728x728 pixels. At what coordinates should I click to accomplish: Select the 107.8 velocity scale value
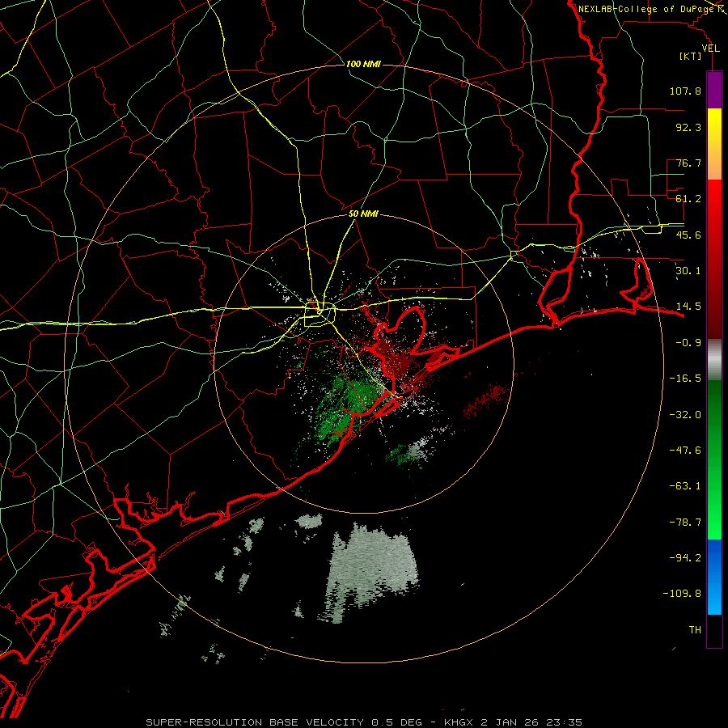coord(685,91)
